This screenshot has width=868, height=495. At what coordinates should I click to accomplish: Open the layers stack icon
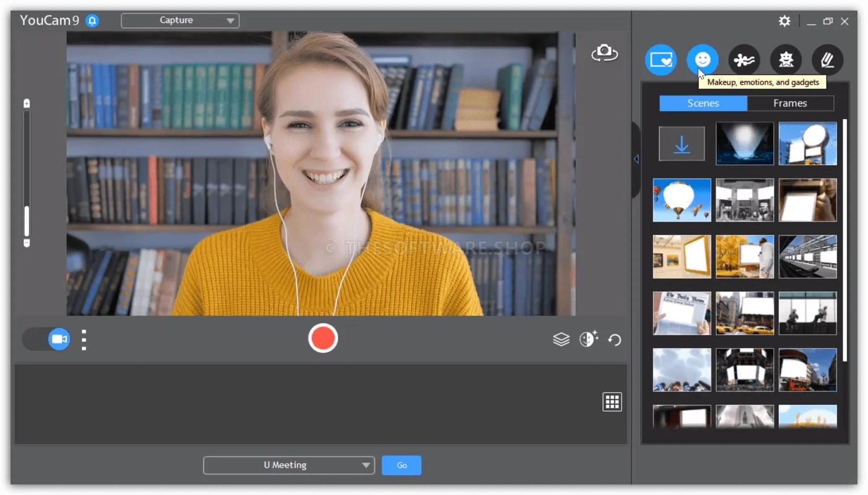click(561, 339)
